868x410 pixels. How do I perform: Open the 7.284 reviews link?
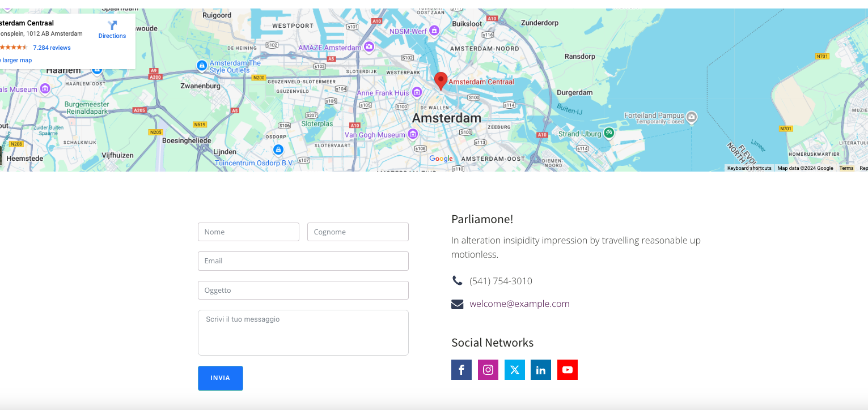52,48
